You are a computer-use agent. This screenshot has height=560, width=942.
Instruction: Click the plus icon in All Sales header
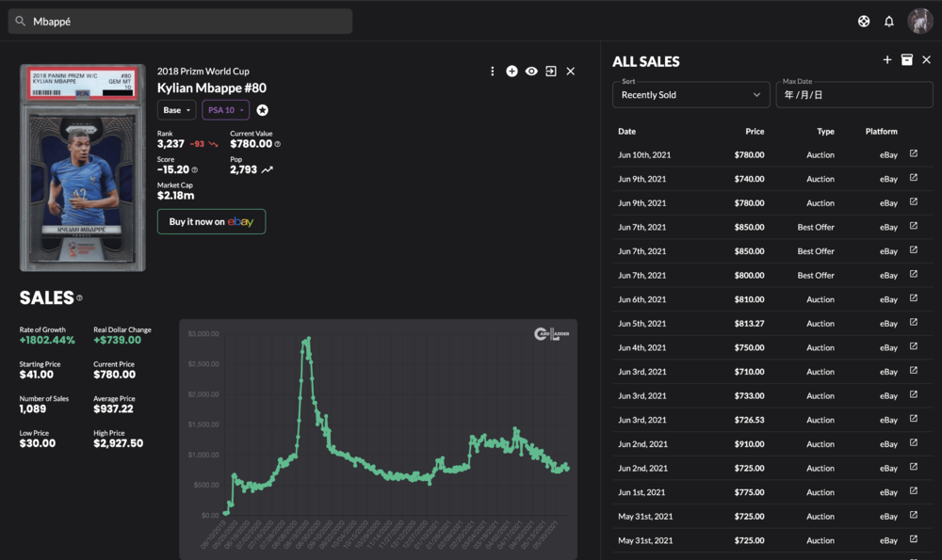(x=886, y=59)
